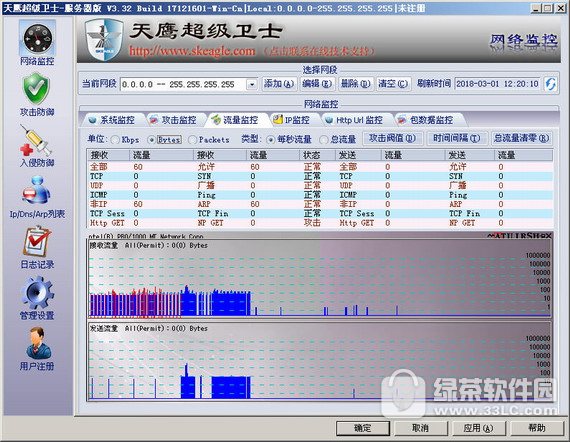Select Bytes unit radio button

click(151, 140)
